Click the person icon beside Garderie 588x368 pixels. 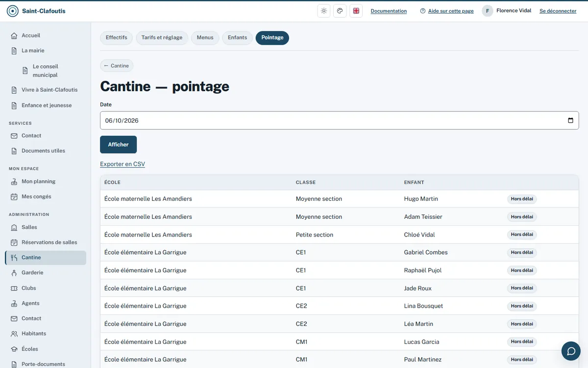tap(14, 273)
